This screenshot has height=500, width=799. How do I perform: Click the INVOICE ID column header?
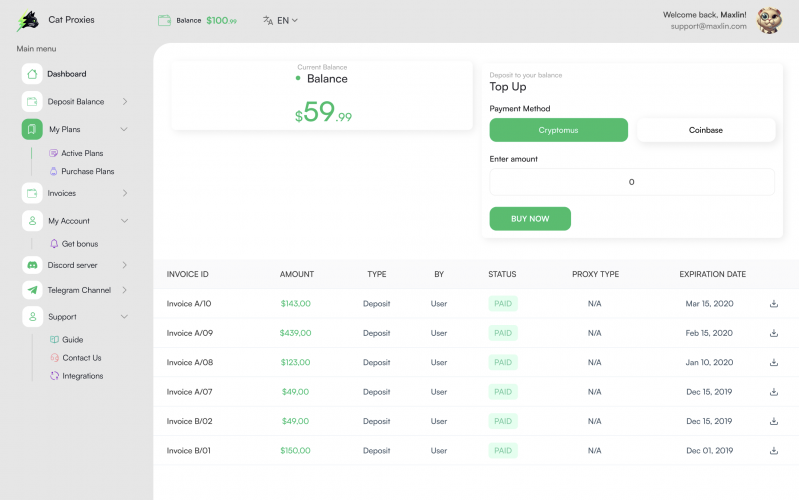tap(188, 274)
